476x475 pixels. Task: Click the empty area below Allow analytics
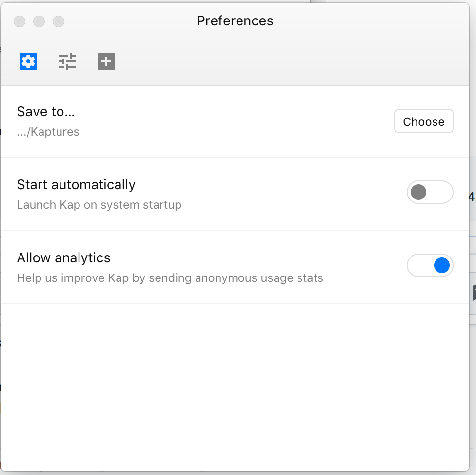[235, 387]
